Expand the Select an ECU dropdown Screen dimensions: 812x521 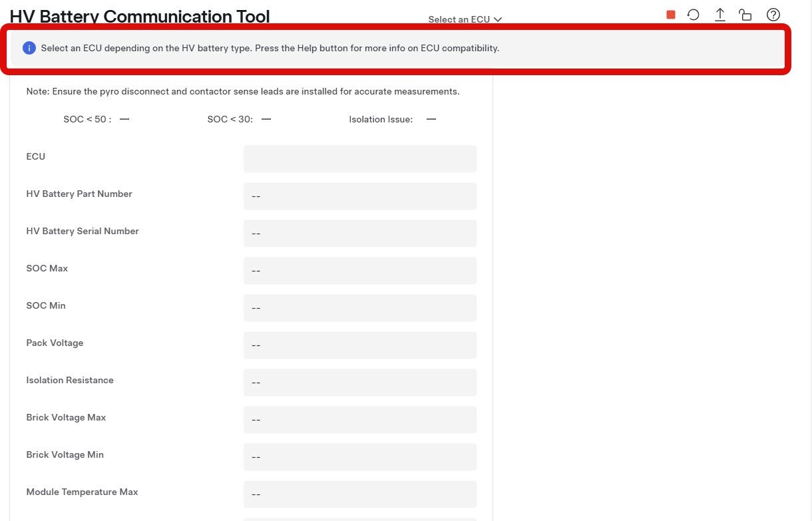click(465, 19)
